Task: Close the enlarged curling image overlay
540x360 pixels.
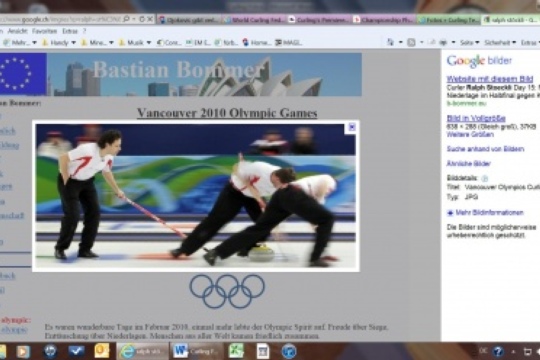Action: 352,127
